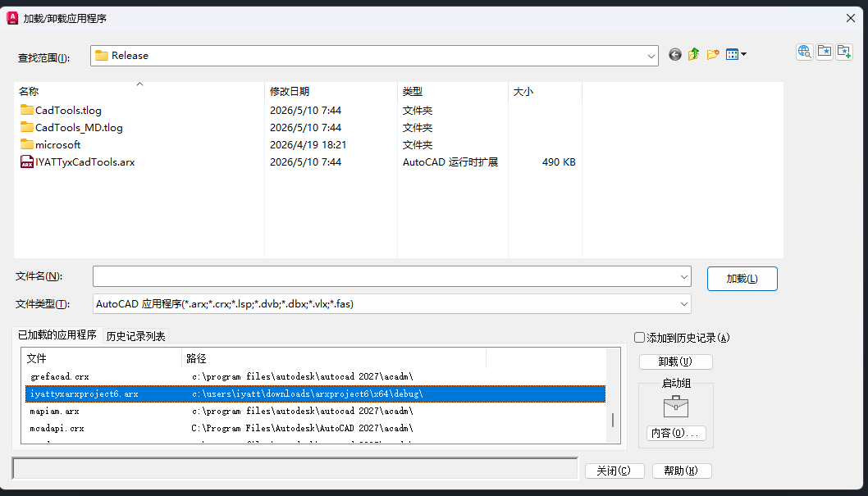Sort by the 名称 column header
This screenshot has height=496, width=868.
click(x=139, y=91)
